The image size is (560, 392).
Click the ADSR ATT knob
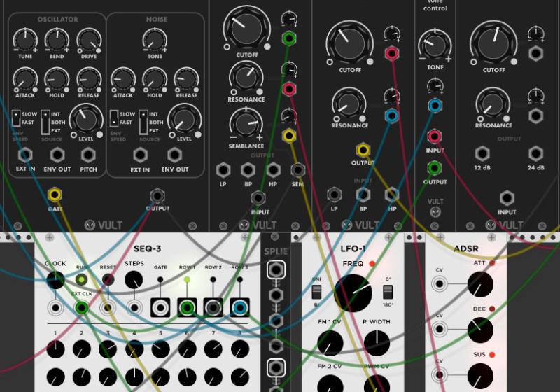[479, 285]
